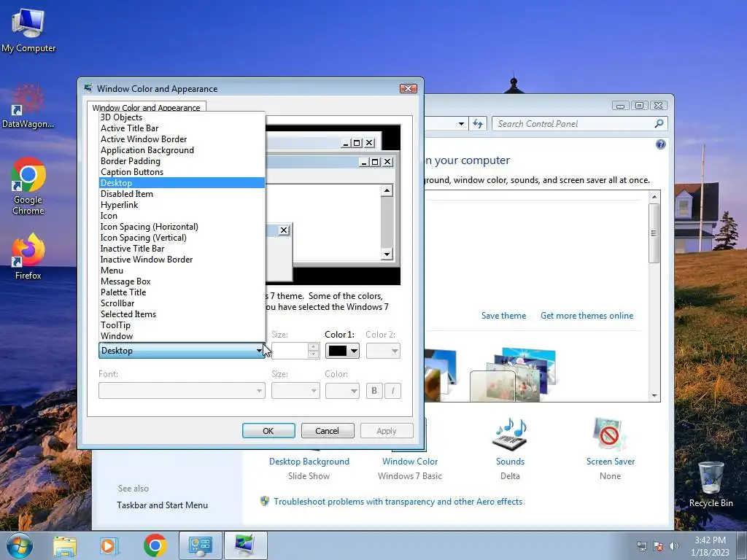This screenshot has width=747, height=560.
Task: Open the address bar history dropdown
Action: click(461, 124)
